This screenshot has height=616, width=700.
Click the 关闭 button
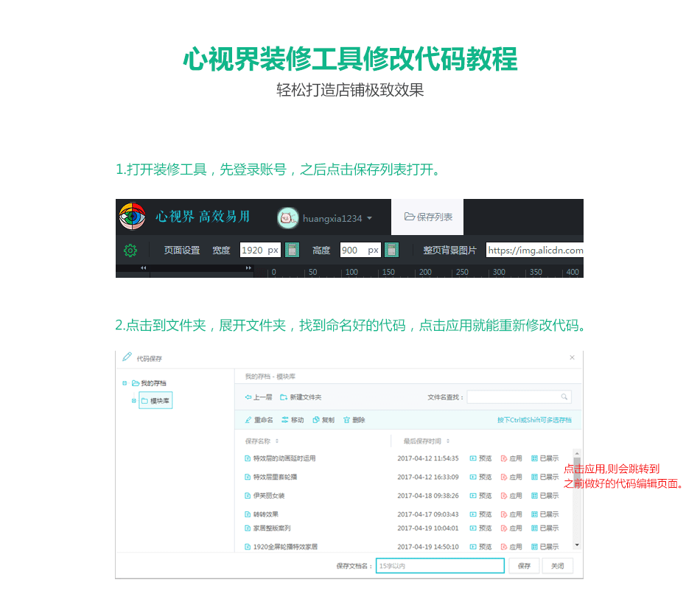[557, 566]
